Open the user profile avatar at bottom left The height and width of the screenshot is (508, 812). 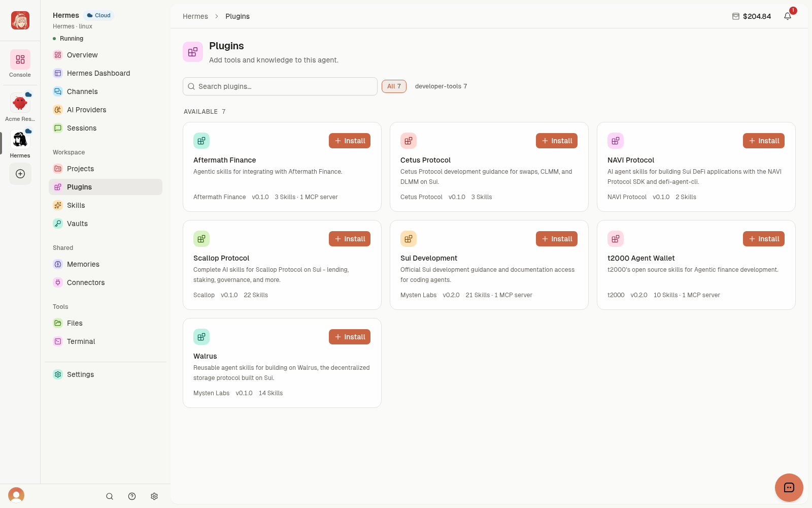(16, 495)
